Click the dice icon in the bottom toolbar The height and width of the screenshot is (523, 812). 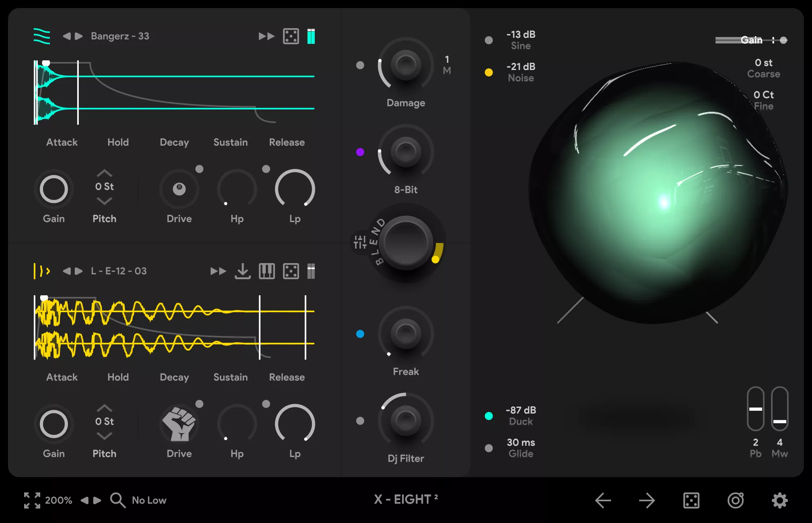[691, 500]
